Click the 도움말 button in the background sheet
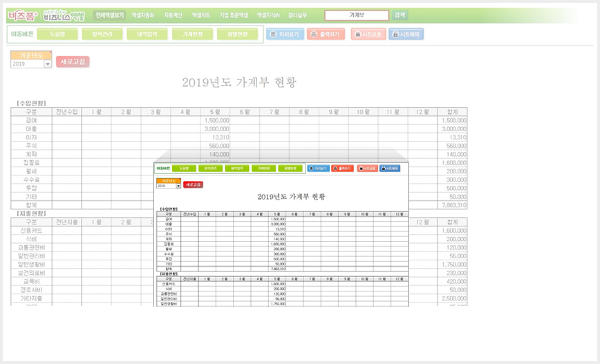The width and height of the screenshot is (600, 364). point(57,34)
